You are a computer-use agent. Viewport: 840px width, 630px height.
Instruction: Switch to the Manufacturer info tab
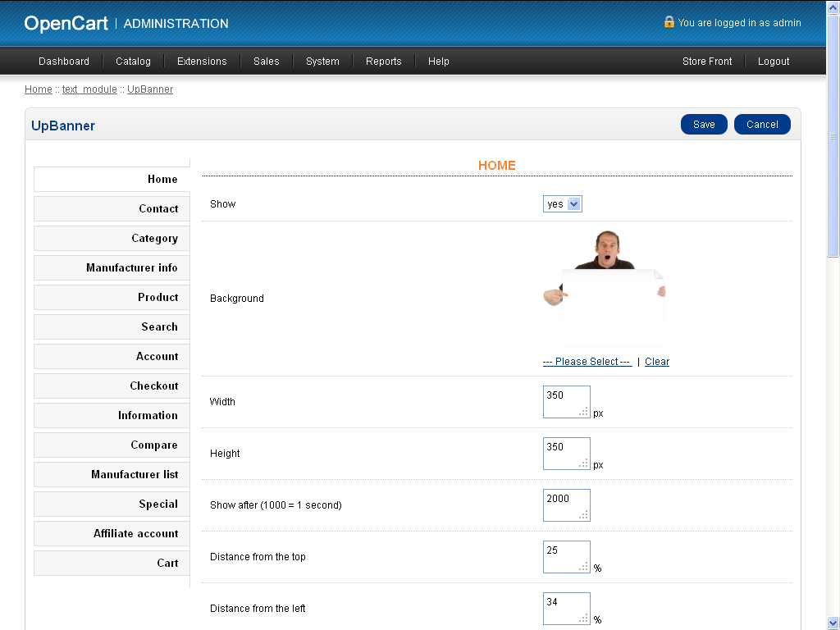[112, 267]
